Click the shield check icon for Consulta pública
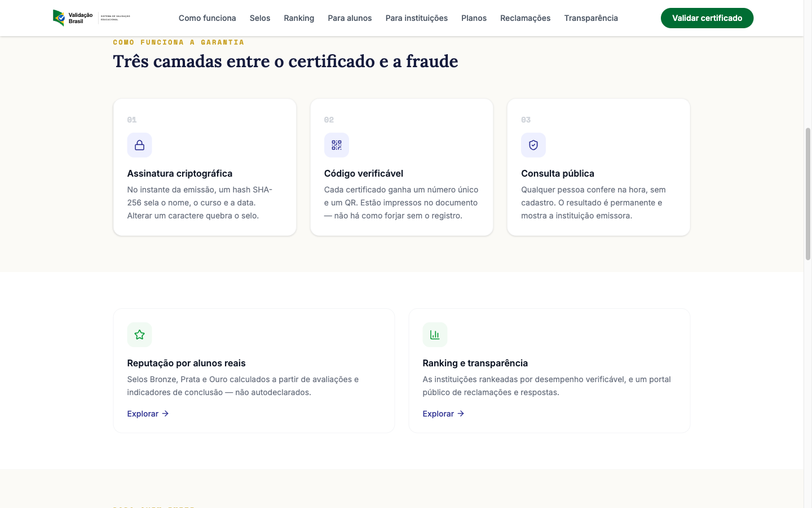Image resolution: width=812 pixels, height=508 pixels. (533, 145)
